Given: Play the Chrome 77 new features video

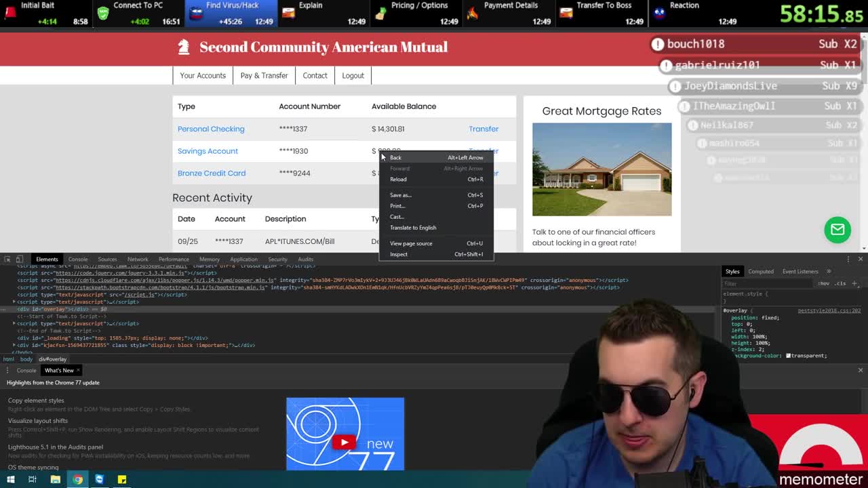Looking at the screenshot, I should [x=344, y=442].
